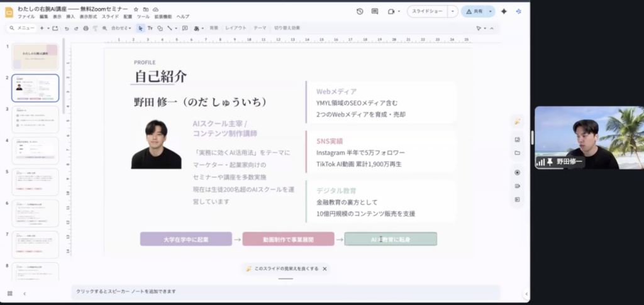Viewport: 644px width, 305px height.
Task: Collapse the slide filmstrip panel
Action: (25, 293)
